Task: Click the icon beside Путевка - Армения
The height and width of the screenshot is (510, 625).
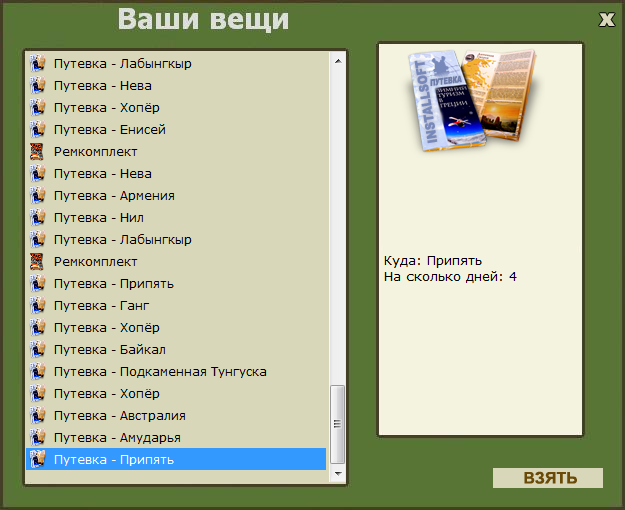Action: click(x=37, y=195)
